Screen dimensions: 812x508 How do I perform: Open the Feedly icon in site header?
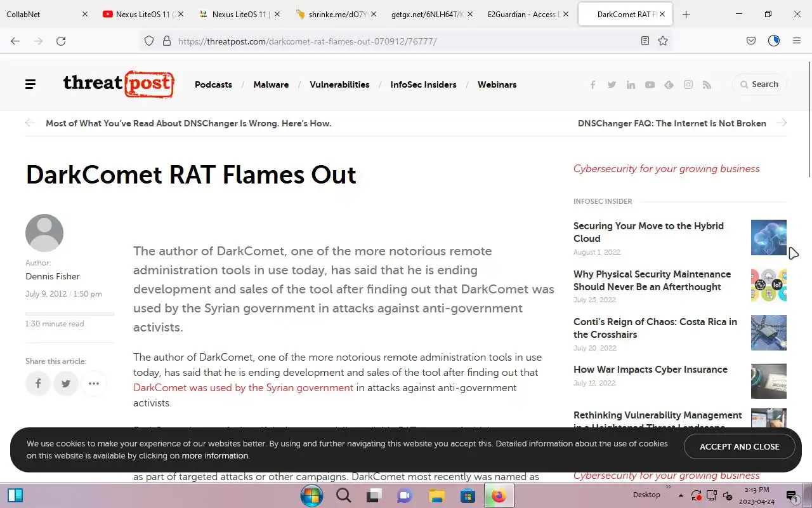(669, 84)
